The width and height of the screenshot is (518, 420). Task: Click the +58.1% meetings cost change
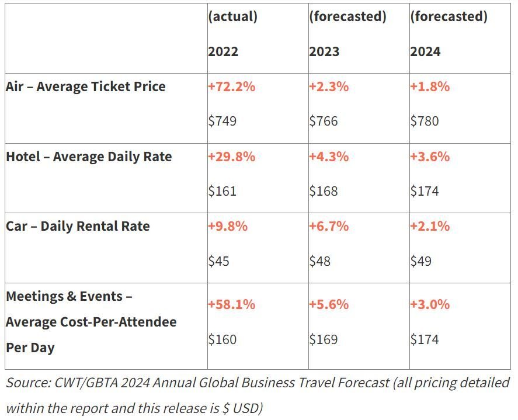[x=232, y=304]
